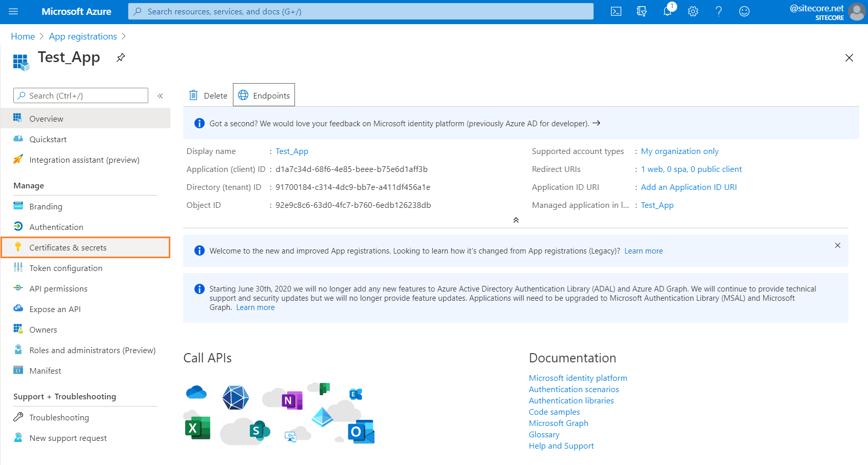Open the Branding page

85,206
